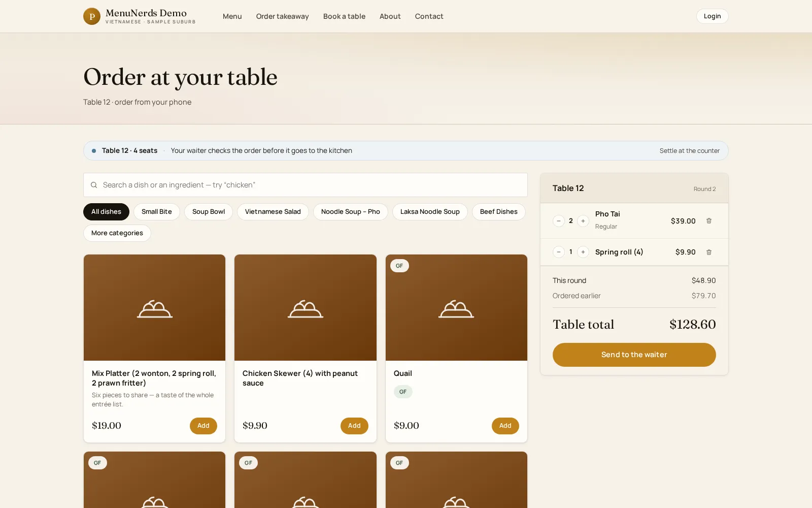Decrease Spring roll (4) quantity
Viewport: 812px width, 508px height.
click(559, 252)
